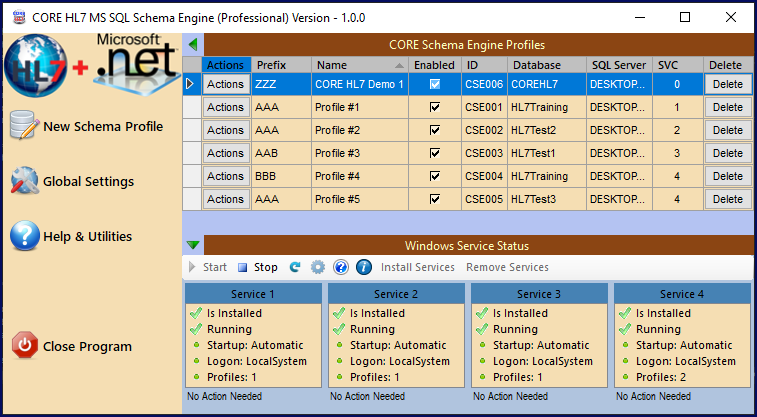Click the CSE003 ID cell
Screen dimensions: 757x417
pos(484,153)
